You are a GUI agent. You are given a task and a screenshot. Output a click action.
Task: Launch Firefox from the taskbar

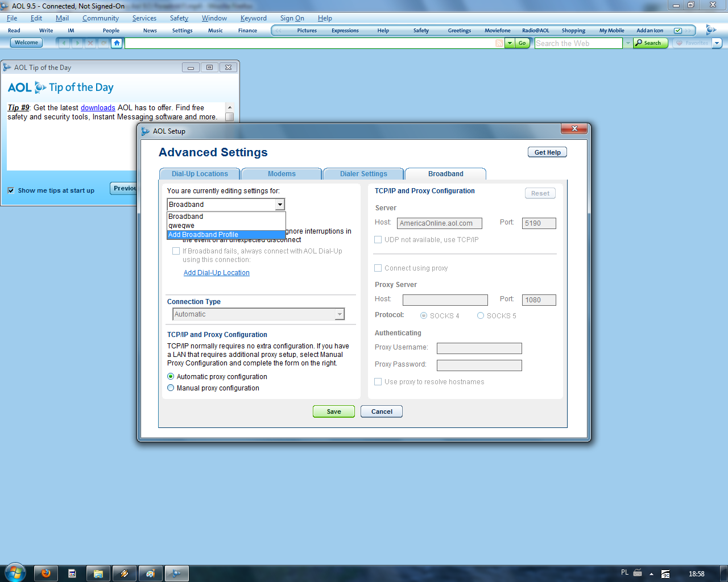tap(46, 573)
